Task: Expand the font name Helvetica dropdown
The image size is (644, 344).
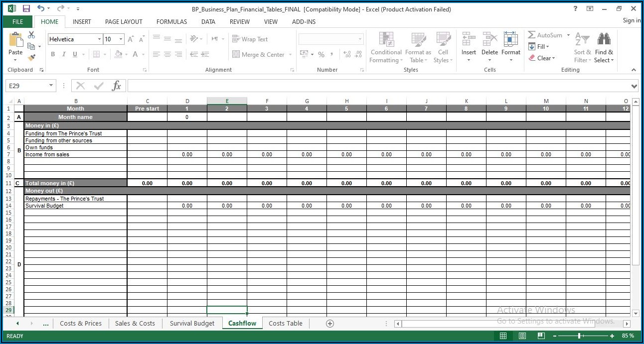Action: tap(99, 39)
